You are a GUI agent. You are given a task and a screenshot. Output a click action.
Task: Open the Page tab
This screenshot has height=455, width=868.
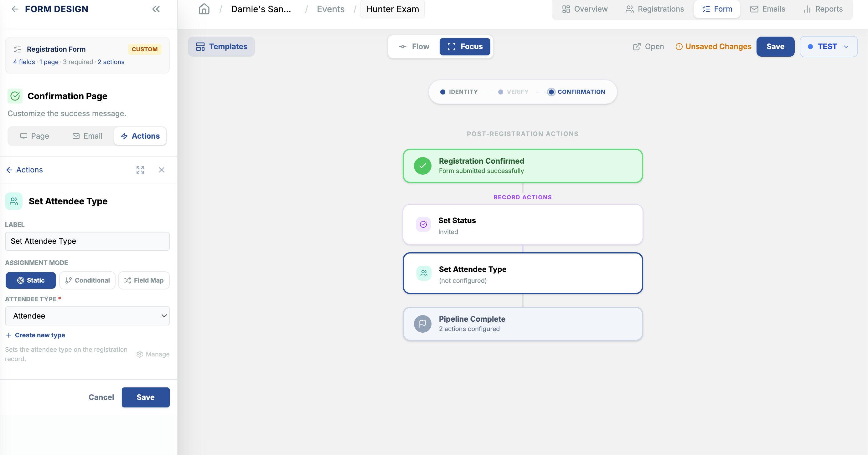coord(34,136)
